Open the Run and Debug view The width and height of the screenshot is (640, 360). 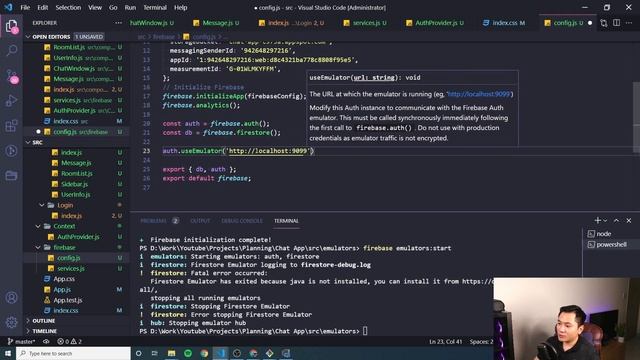click(11, 101)
